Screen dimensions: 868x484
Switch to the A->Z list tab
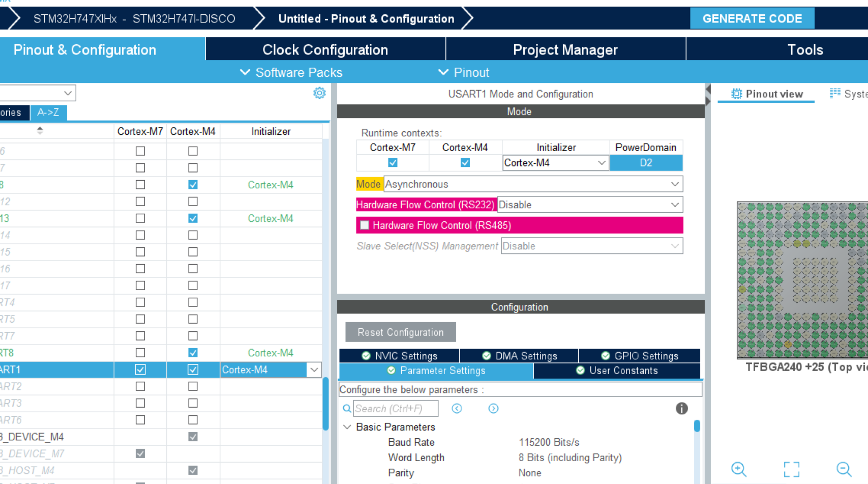click(x=48, y=112)
